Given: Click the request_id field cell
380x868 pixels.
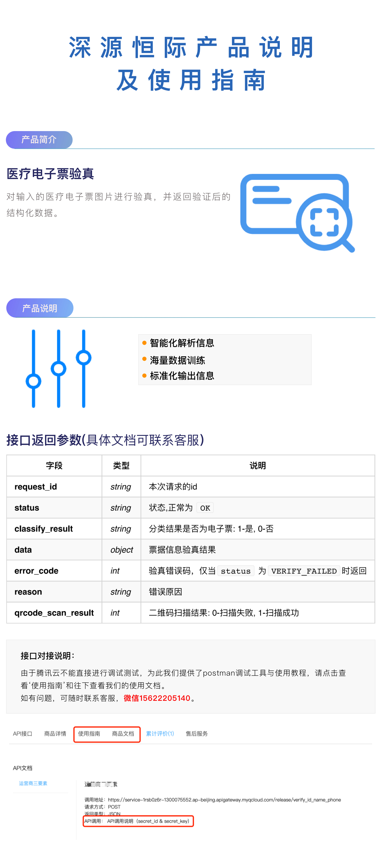Looking at the screenshot, I should point(54,487).
